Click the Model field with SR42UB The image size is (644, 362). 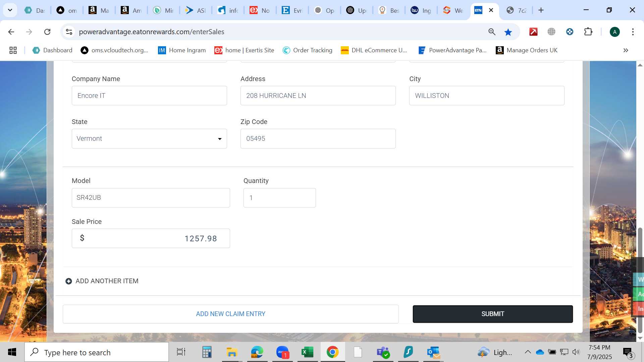(151, 198)
